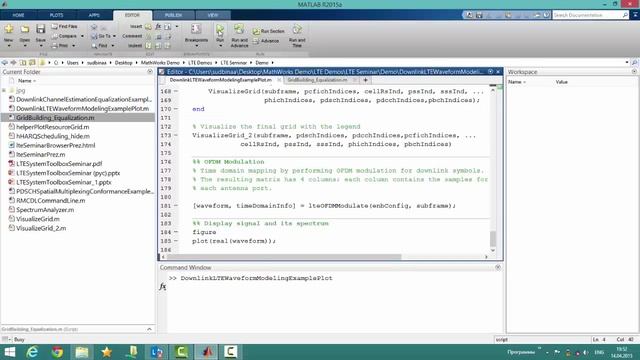Open the Print dropdown arrow
The image size is (640, 360).
73,46
